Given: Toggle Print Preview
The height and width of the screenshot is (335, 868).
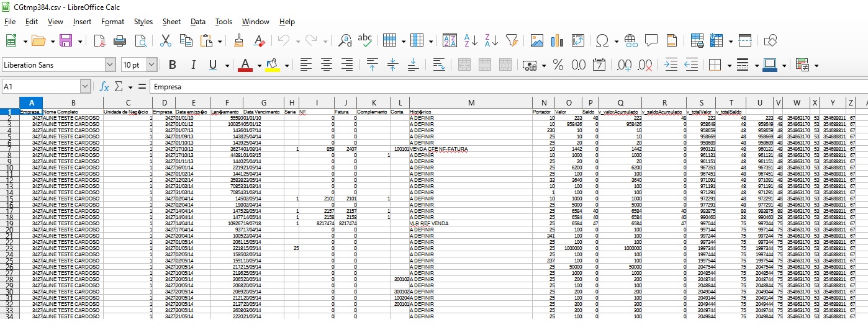Looking at the screenshot, I should click(140, 41).
